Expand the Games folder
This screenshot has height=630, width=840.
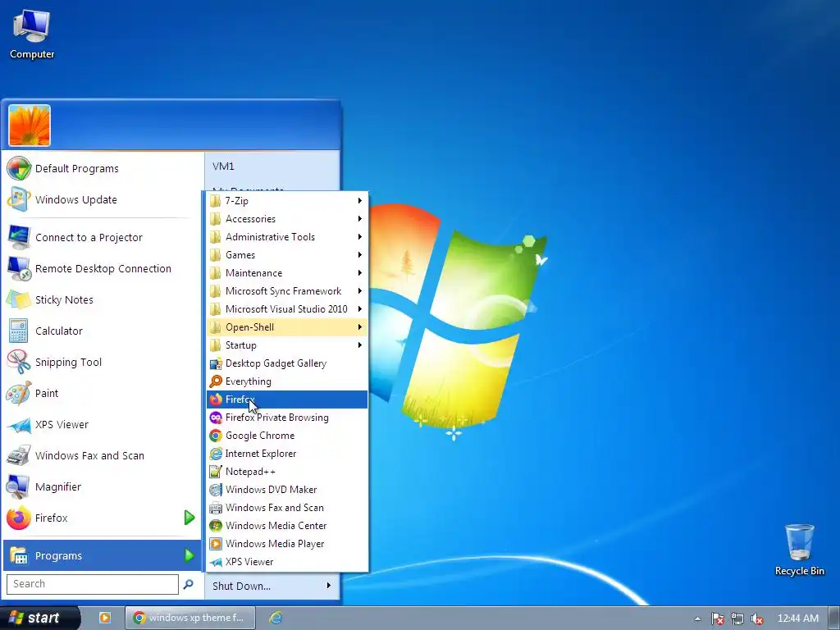point(287,255)
